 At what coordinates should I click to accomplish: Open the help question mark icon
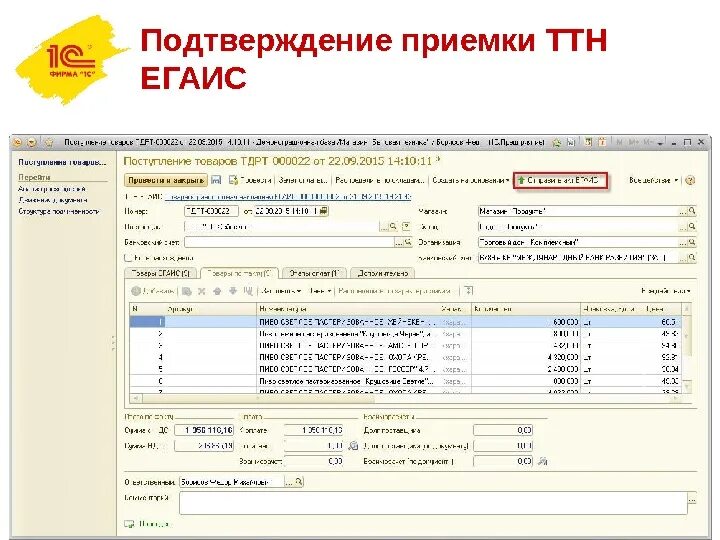(x=690, y=180)
